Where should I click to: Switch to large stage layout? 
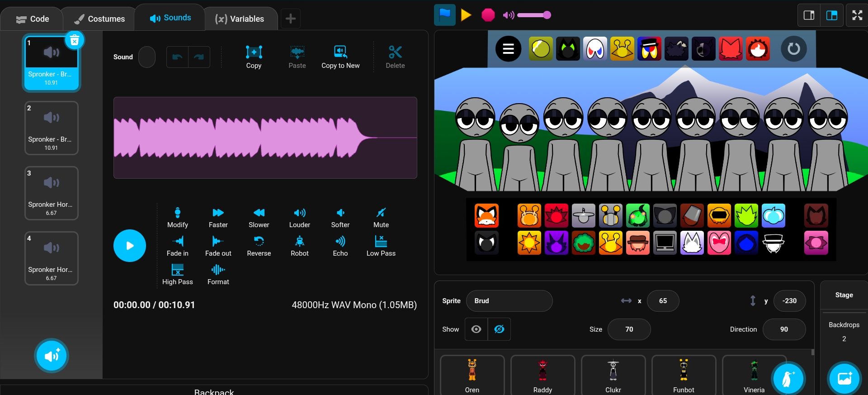tap(832, 15)
